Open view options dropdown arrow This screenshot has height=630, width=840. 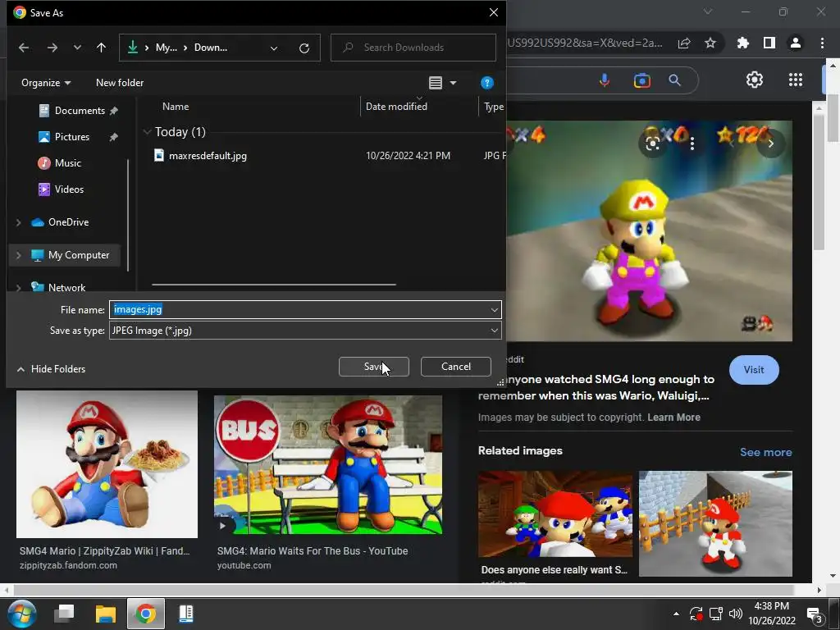pyautogui.click(x=453, y=83)
